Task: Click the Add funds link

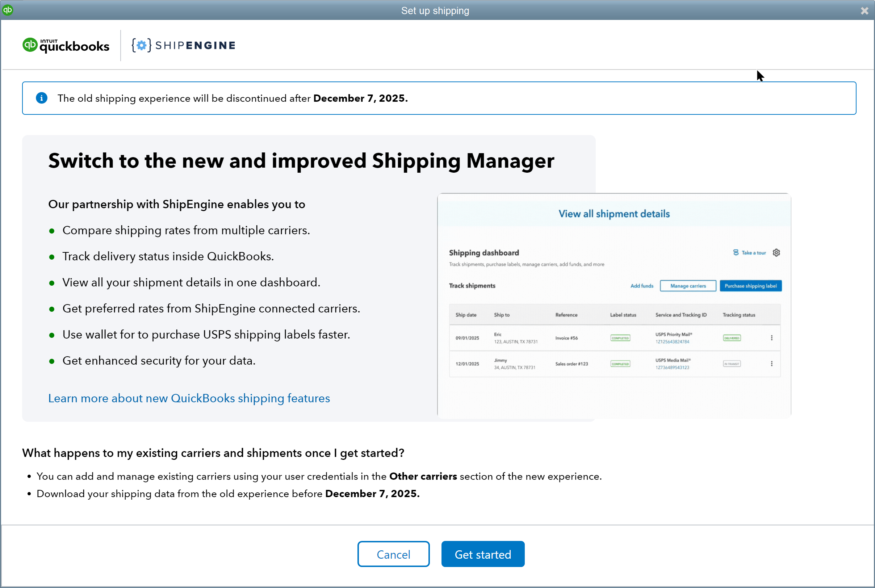Action: pyautogui.click(x=642, y=286)
